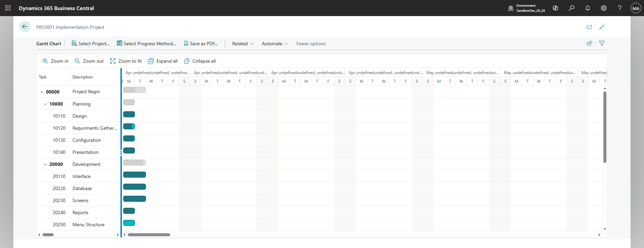Screen dimensions: 644x248
Task: Select task row 20250 Menu Structure
Action: 79,225
